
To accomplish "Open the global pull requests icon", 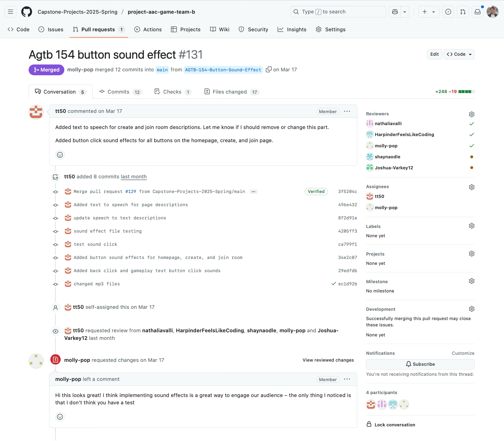I will tap(463, 12).
